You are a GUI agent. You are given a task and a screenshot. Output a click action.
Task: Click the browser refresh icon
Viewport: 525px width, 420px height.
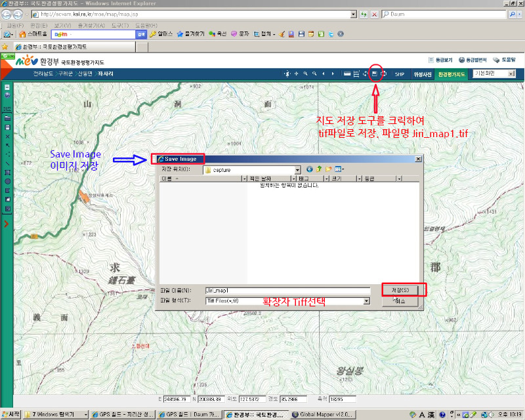(364, 14)
